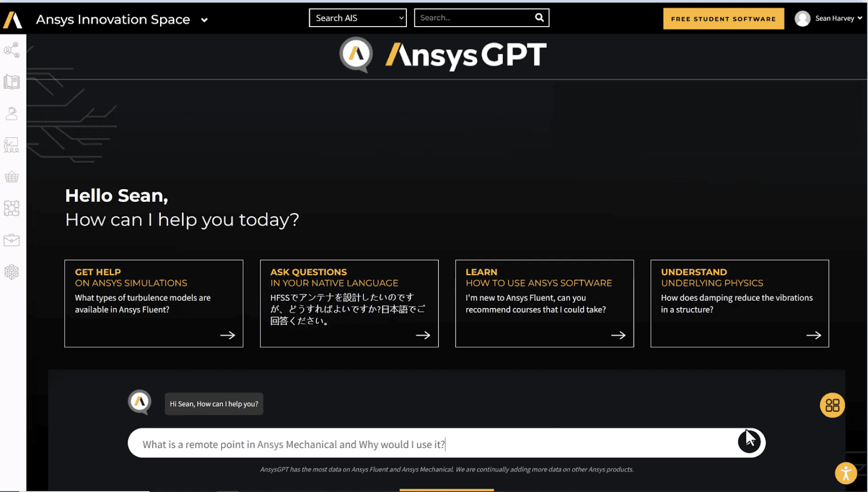Click the Free Student Software button
This screenshot has height=492, width=868.
[723, 18]
